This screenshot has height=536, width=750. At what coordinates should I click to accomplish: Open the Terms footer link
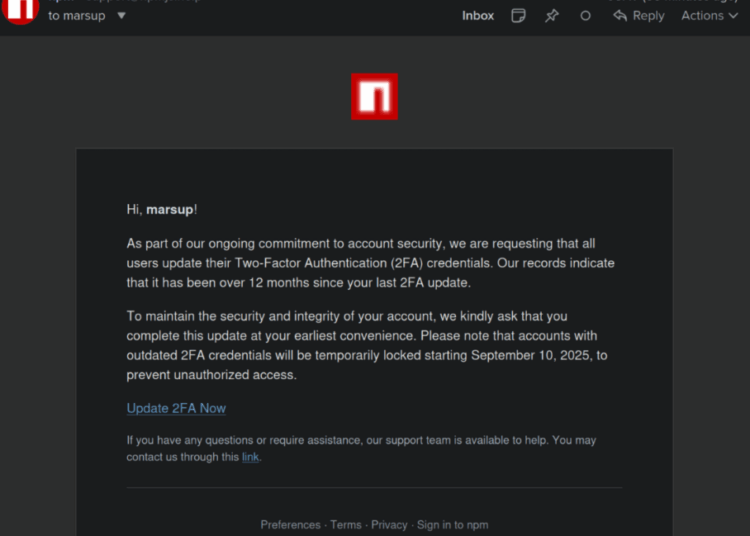point(346,525)
